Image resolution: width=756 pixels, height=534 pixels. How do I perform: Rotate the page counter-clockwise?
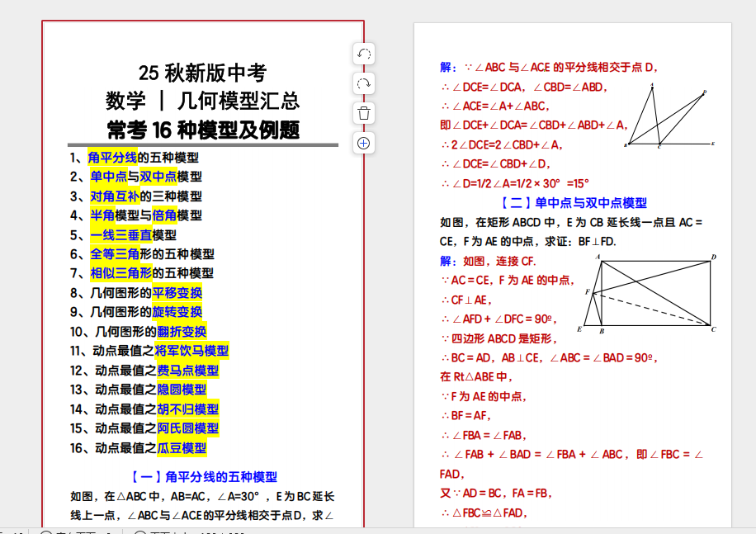click(x=363, y=54)
